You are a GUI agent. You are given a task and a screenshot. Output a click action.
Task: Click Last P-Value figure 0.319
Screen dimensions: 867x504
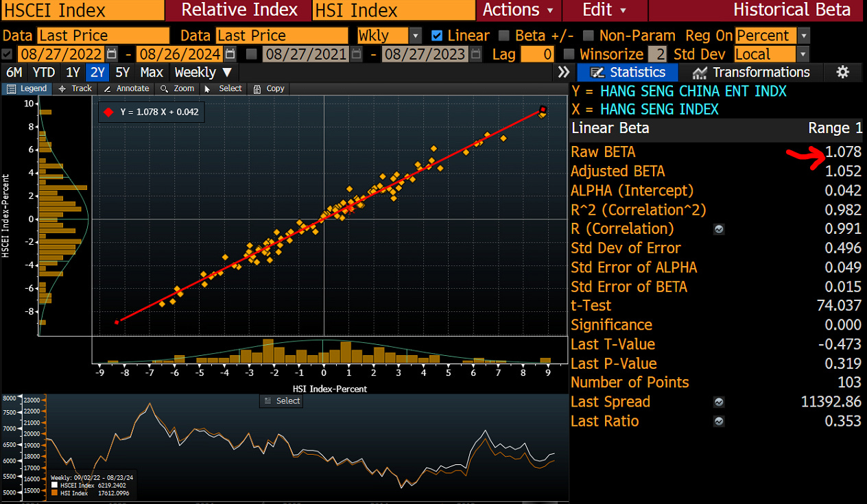tap(843, 363)
